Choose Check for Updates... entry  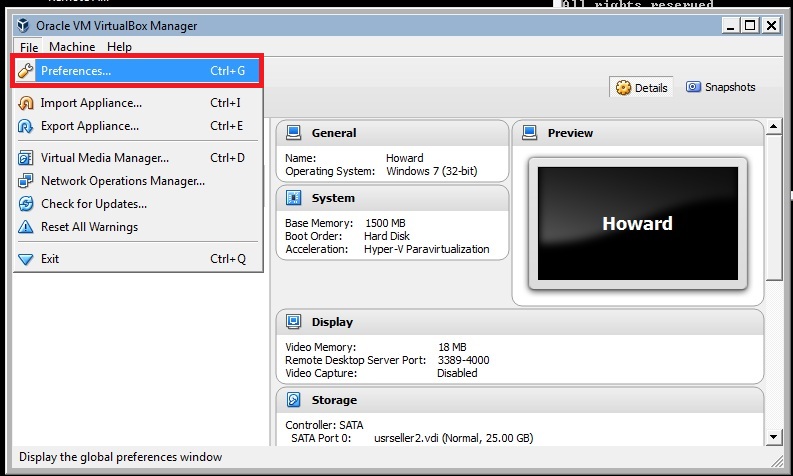click(x=137, y=204)
